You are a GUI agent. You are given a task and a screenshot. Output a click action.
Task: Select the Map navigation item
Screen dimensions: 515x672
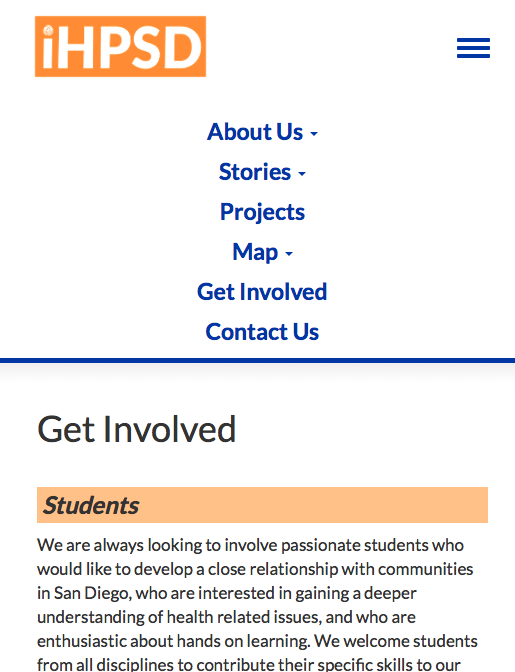tap(255, 252)
